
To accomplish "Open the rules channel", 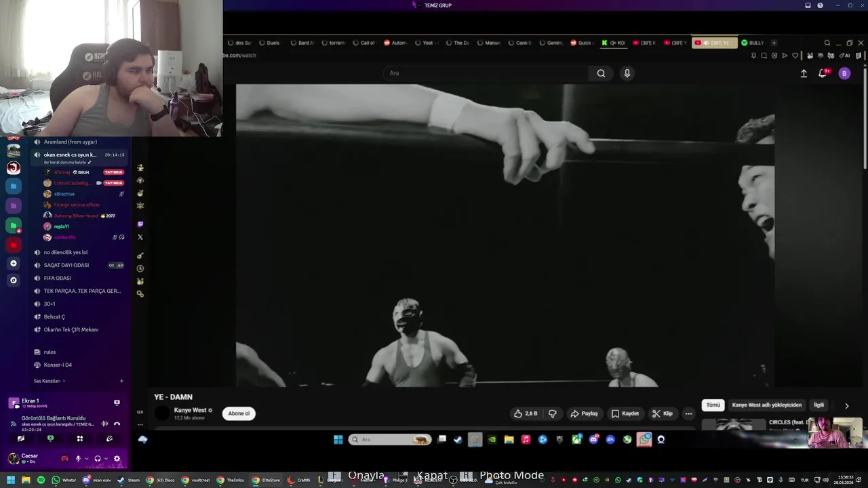I will click(79, 352).
